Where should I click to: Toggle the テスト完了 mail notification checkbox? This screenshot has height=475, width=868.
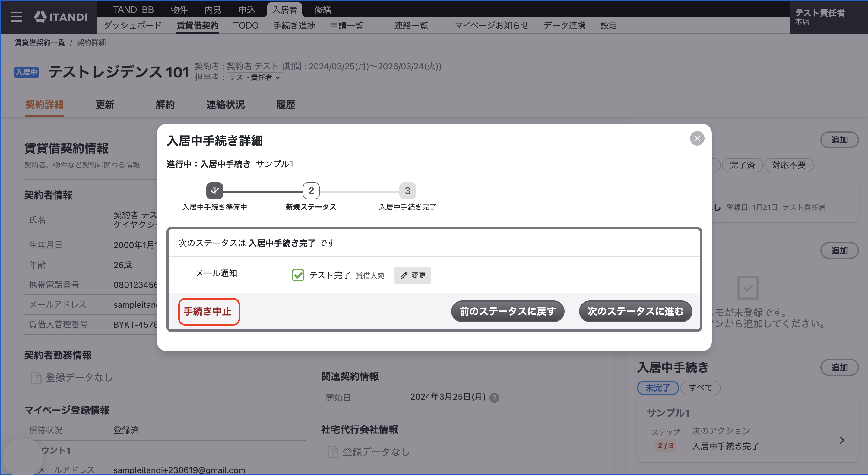pos(298,275)
